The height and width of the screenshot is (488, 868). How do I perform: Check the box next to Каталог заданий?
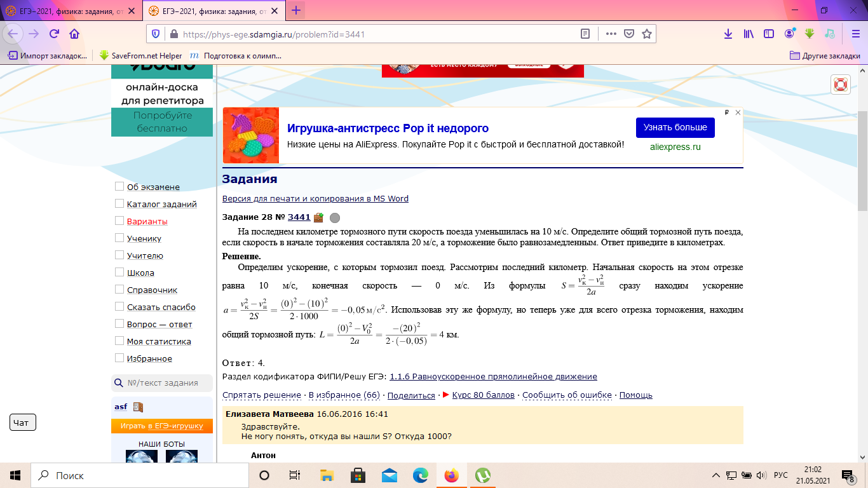pyautogui.click(x=119, y=203)
